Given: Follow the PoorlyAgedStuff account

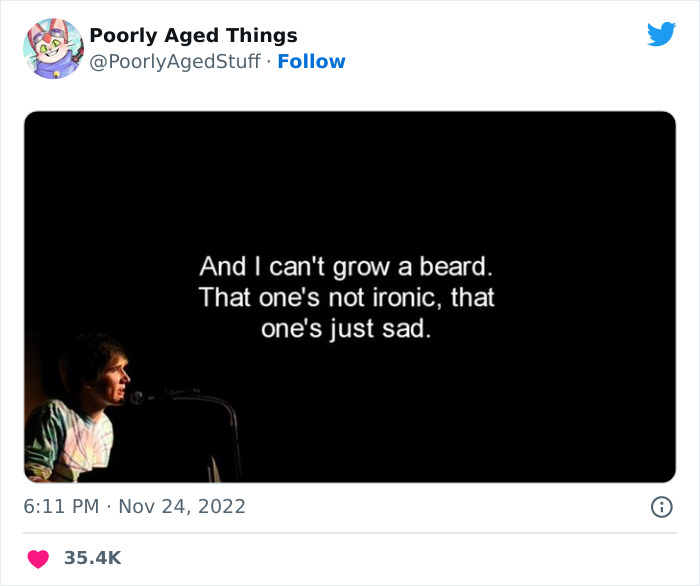Looking at the screenshot, I should point(311,61).
